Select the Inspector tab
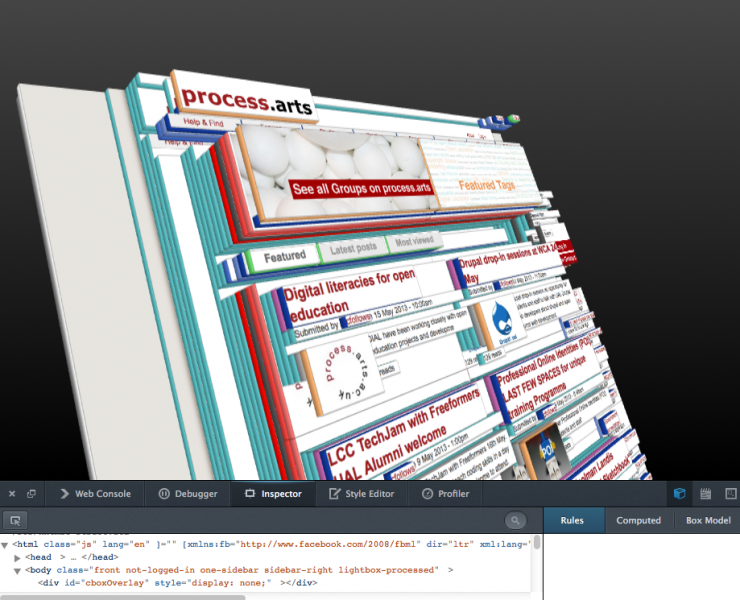740x600 pixels. (273, 494)
